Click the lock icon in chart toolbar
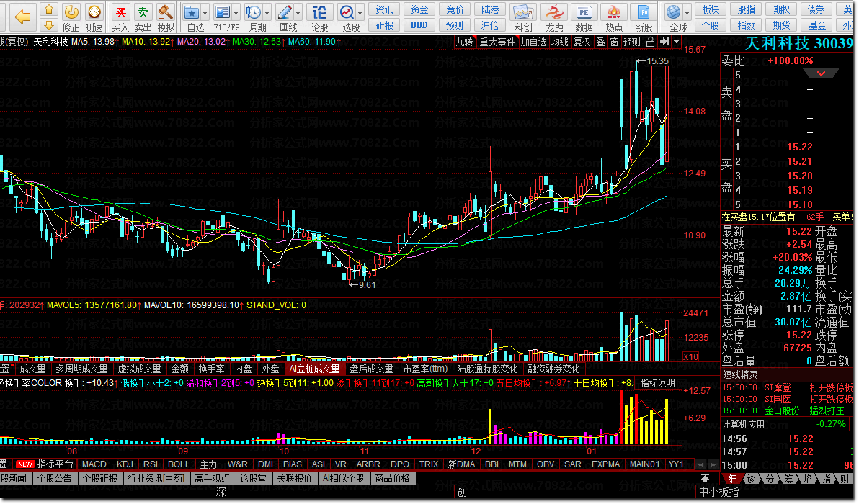This screenshot has height=504, width=859. click(650, 42)
